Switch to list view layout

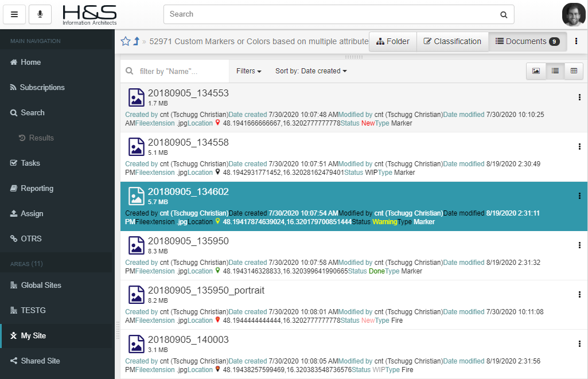[555, 71]
